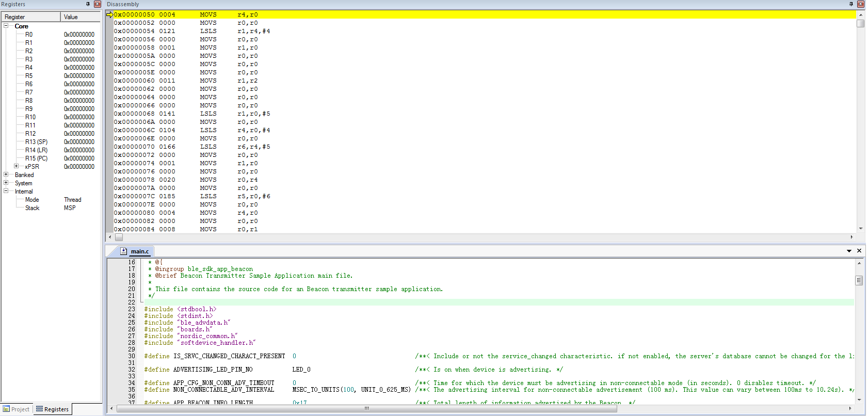Select disassembly line at address 0x0000007C
This screenshot has width=868, height=416.
click(x=484, y=196)
